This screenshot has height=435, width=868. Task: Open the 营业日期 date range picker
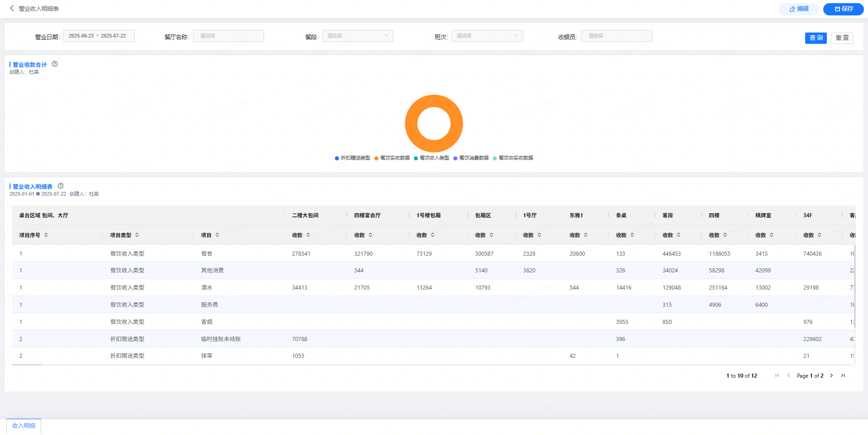tap(99, 36)
